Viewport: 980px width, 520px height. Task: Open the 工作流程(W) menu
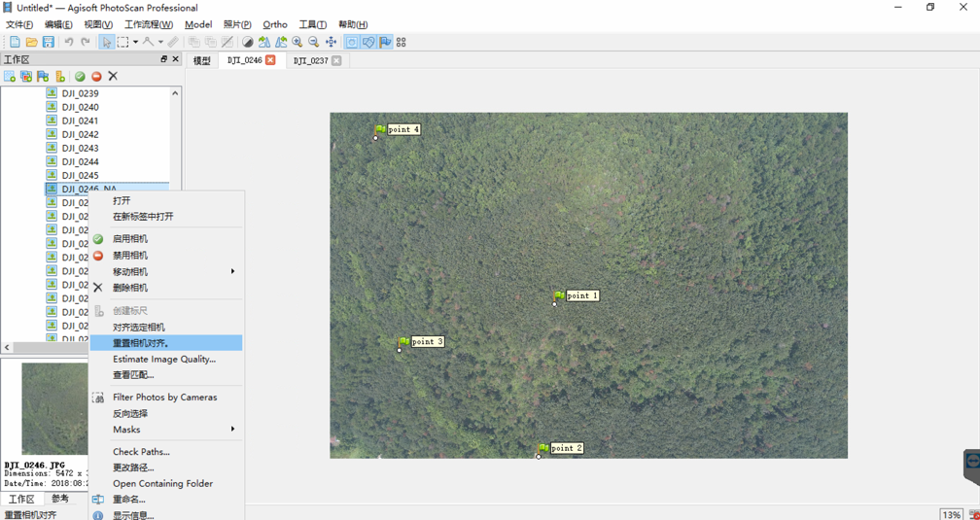coord(149,24)
